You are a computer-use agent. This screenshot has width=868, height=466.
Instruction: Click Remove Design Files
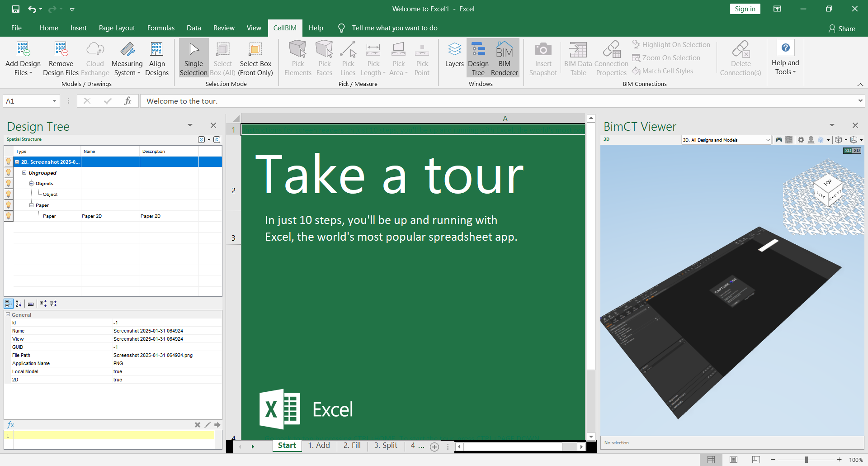61,58
